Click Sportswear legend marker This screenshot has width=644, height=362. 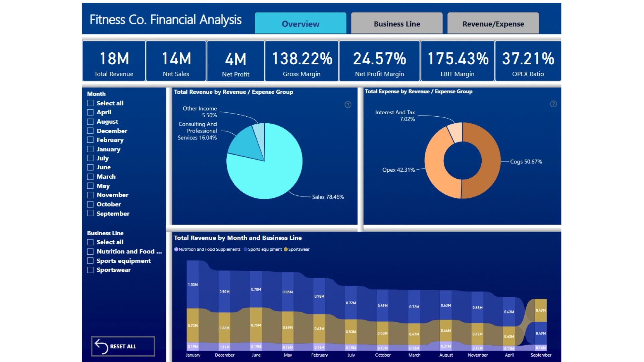point(286,249)
